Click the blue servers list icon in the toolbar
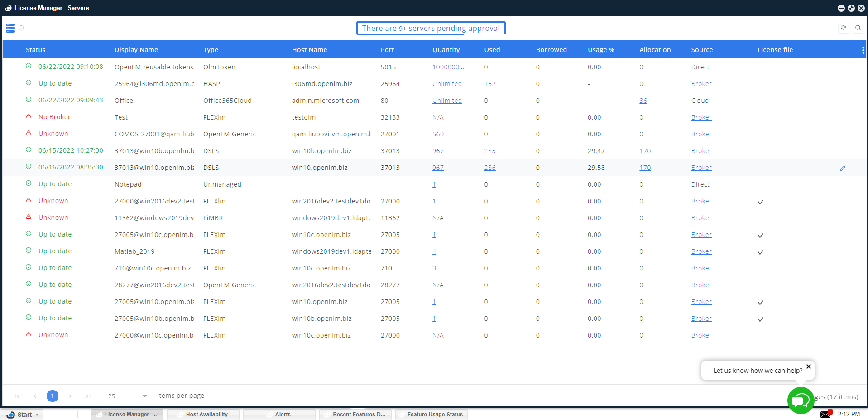Image resolution: width=868 pixels, height=420 pixels. 10,28
